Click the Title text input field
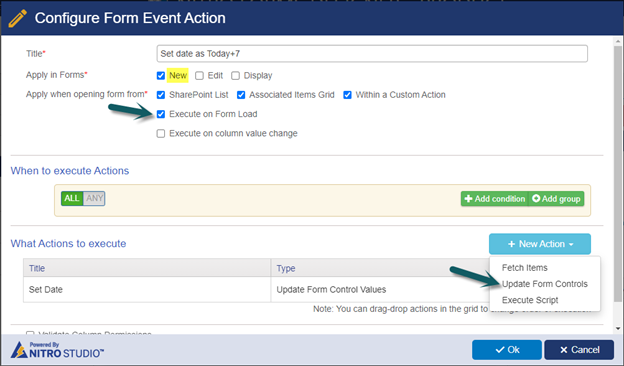The image size is (624, 366). 372,54
